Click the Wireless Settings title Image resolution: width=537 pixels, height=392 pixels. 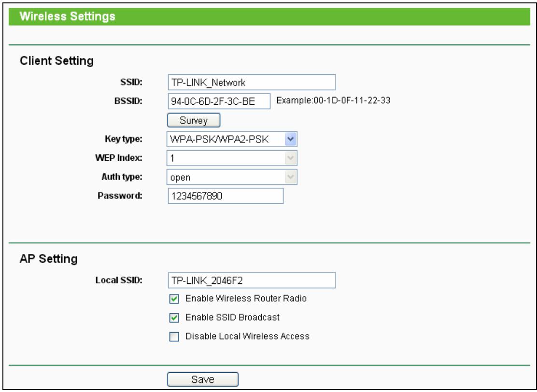coord(68,16)
